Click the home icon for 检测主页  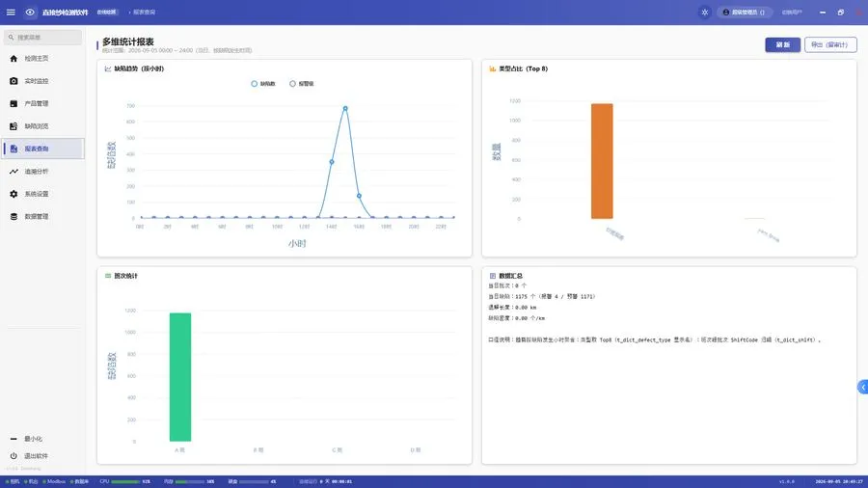pyautogui.click(x=14, y=58)
